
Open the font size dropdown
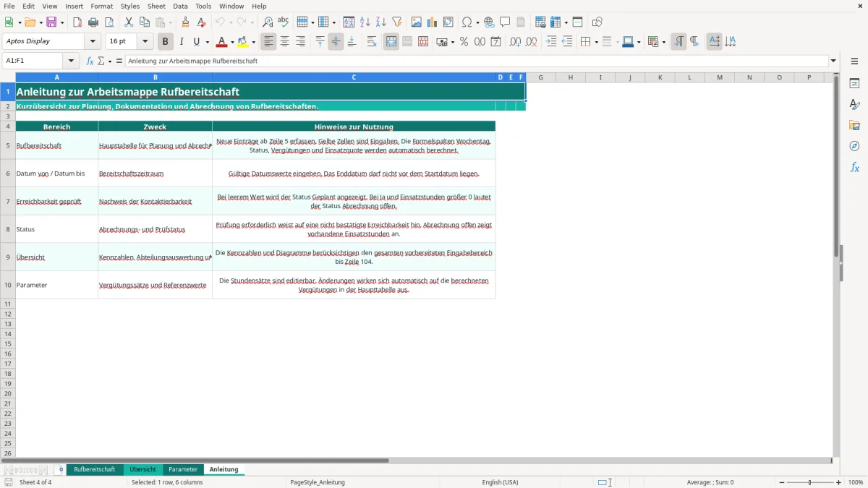[145, 41]
